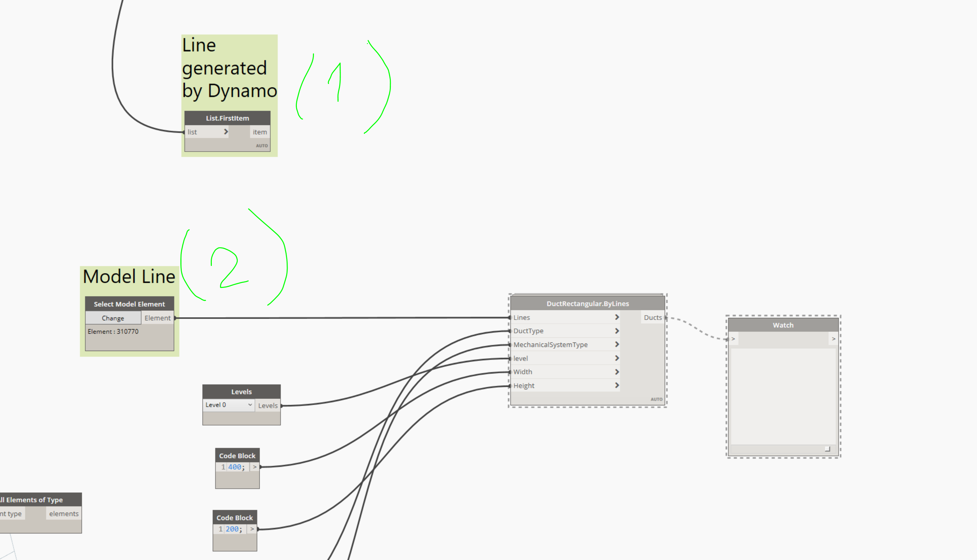Select the DuctRectangular.ByLines node title
977x560 pixels.
[588, 304]
